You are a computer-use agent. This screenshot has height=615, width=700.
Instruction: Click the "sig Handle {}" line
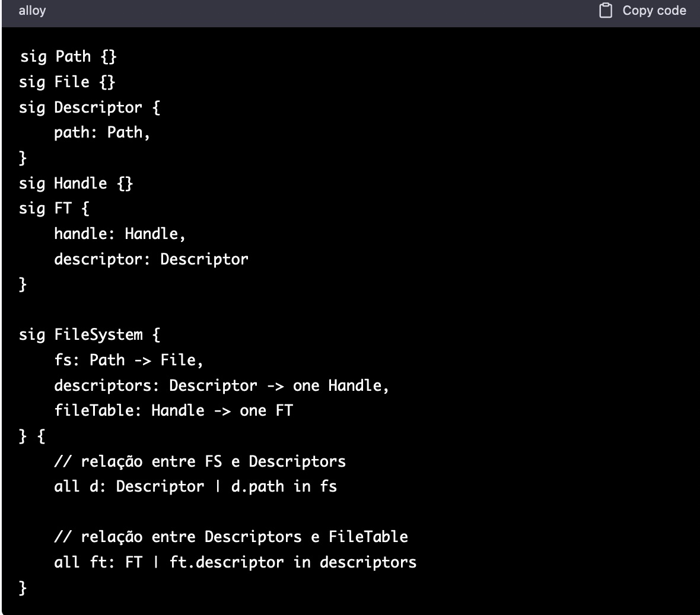click(76, 183)
